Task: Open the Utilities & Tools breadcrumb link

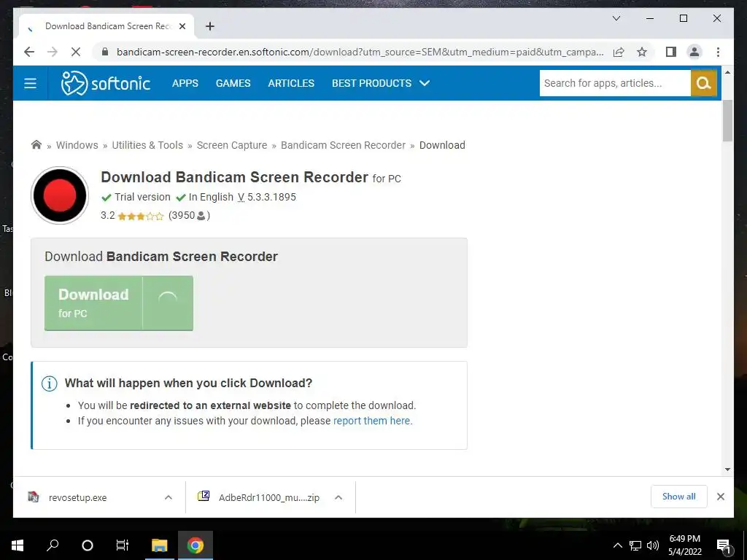Action: (x=147, y=145)
